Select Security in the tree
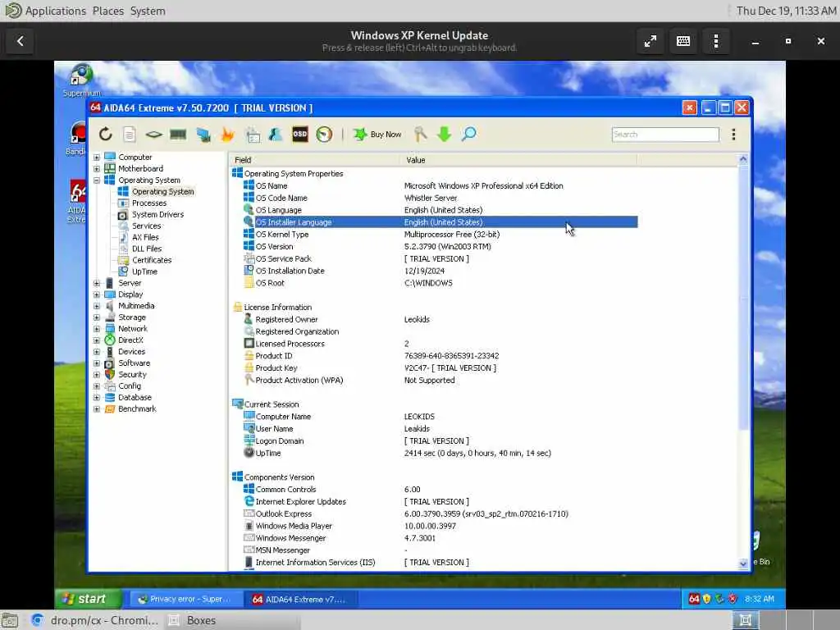This screenshot has width=840, height=630. click(x=132, y=374)
